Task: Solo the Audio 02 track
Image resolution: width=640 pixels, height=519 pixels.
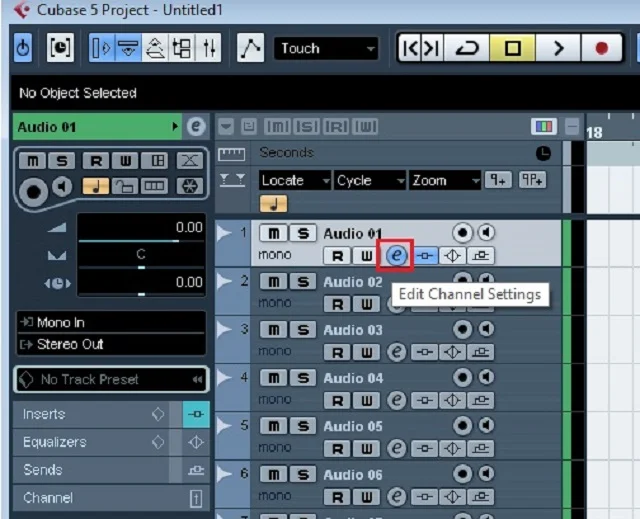Action: [303, 282]
